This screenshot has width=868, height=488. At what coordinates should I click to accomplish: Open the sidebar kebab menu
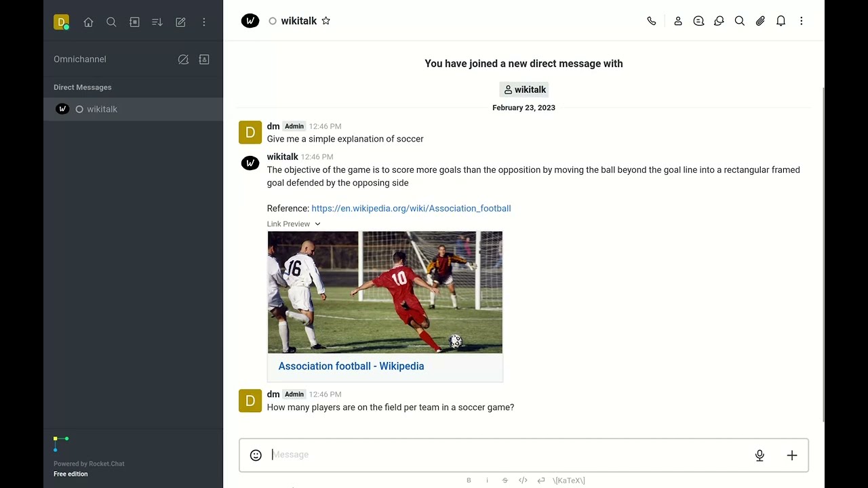203,22
